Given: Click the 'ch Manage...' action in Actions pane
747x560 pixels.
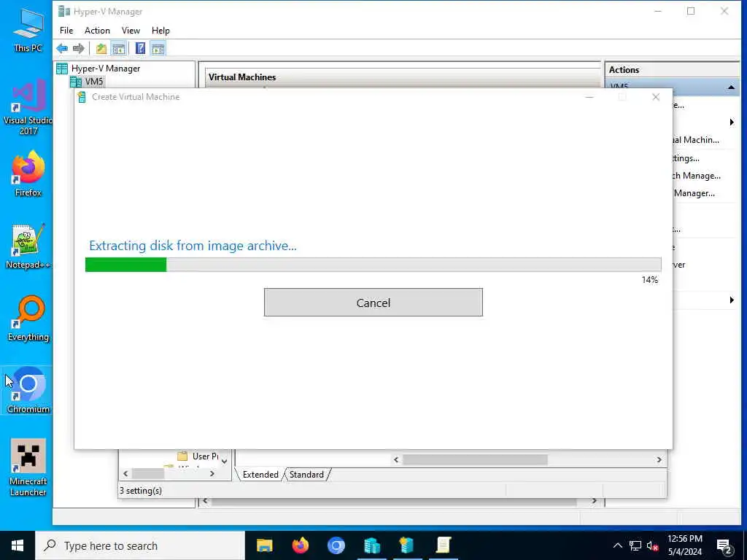Looking at the screenshot, I should tap(697, 176).
